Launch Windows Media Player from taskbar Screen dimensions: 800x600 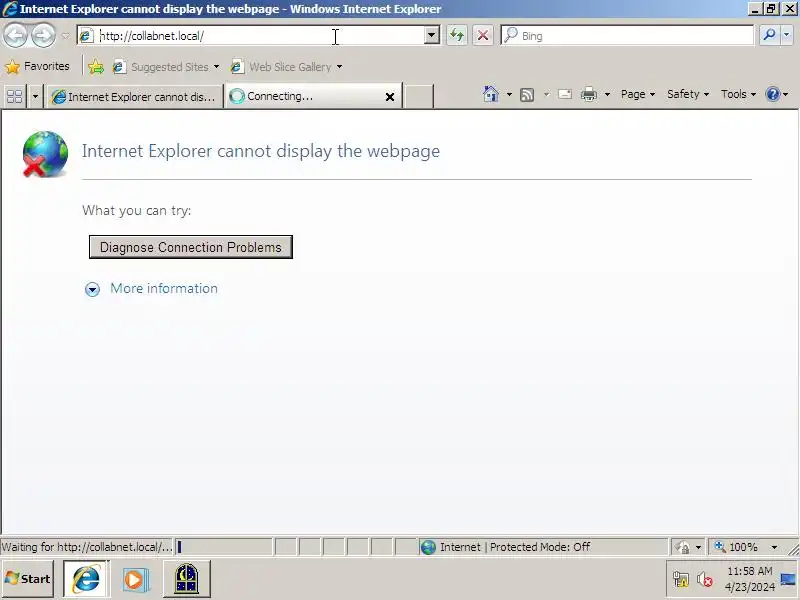(x=135, y=579)
